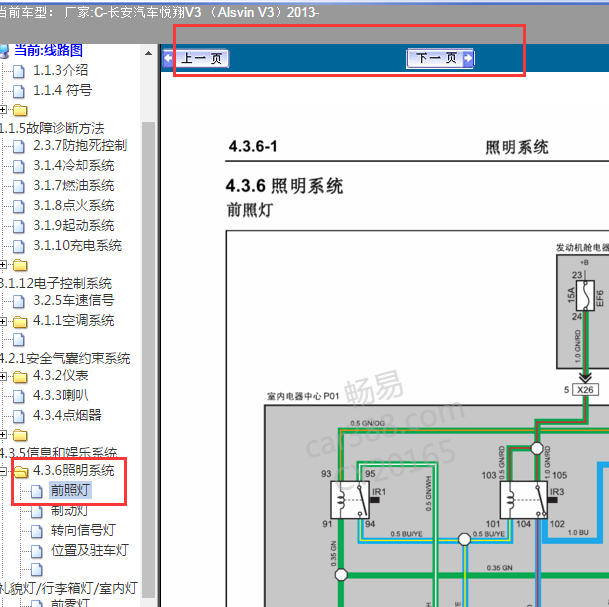Click the page icon beside 3.1.8点火系统
Screen dimensions: 609x607
pyautogui.click(x=18, y=206)
